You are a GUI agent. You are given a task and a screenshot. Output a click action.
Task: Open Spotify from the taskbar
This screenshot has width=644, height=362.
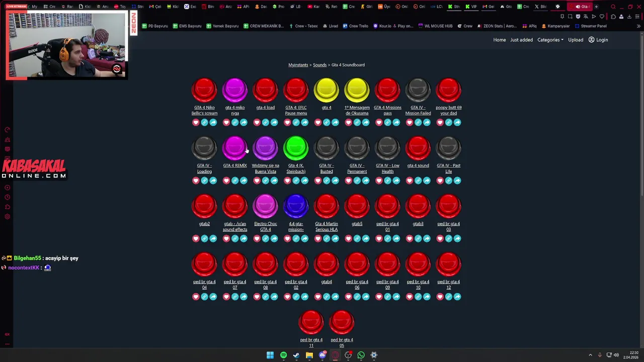pyautogui.click(x=283, y=355)
